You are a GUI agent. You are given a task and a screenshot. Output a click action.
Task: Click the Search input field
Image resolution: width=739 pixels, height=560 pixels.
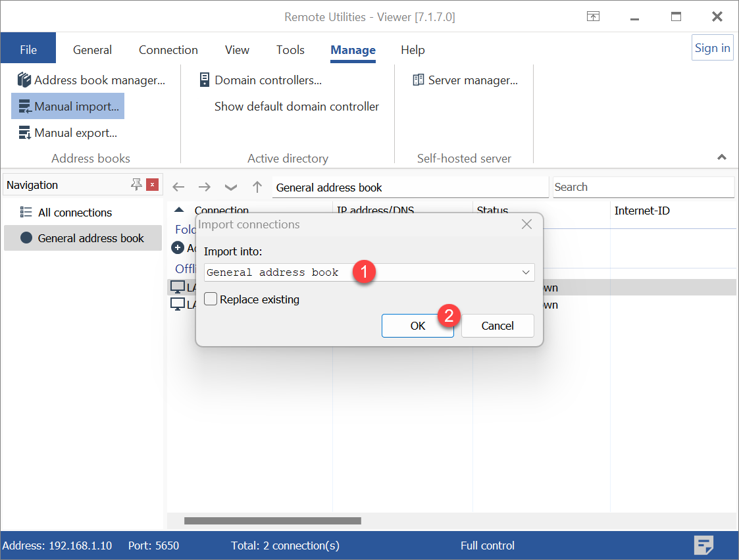643,188
